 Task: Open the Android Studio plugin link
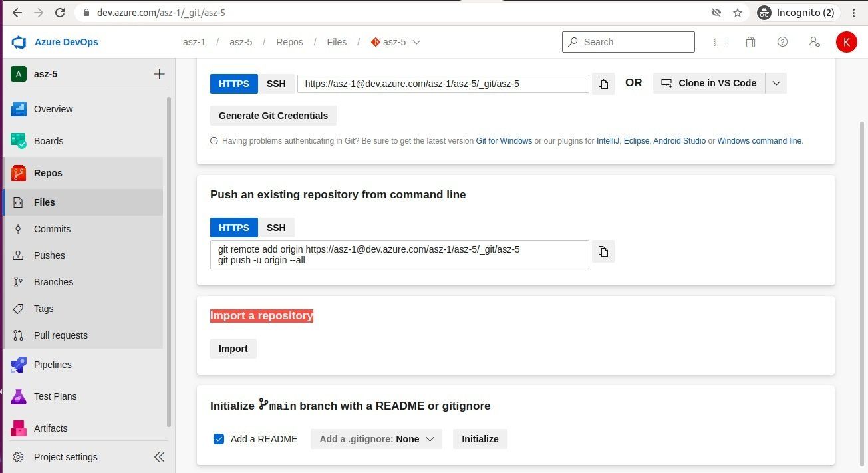(680, 141)
